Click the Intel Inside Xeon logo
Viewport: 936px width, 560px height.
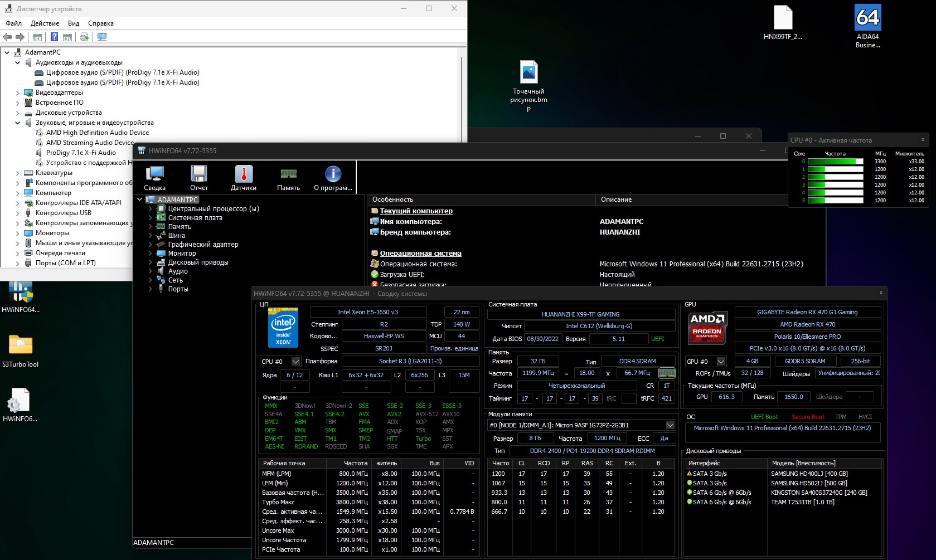283,327
